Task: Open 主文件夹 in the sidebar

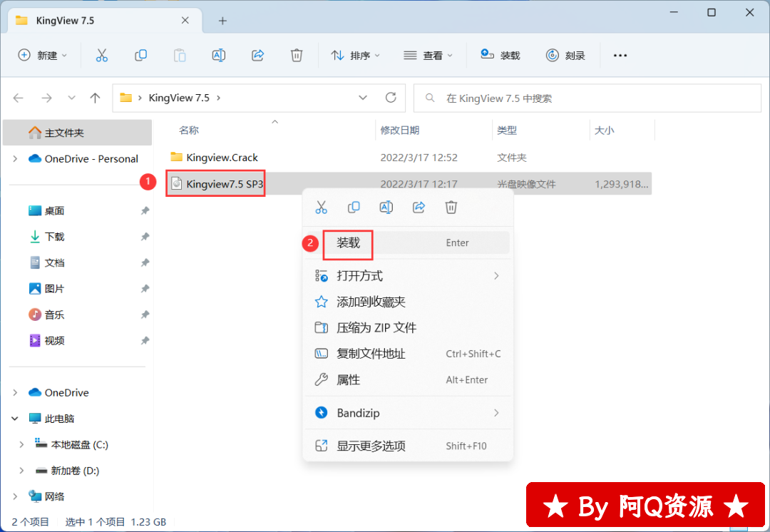Action: pos(78,133)
